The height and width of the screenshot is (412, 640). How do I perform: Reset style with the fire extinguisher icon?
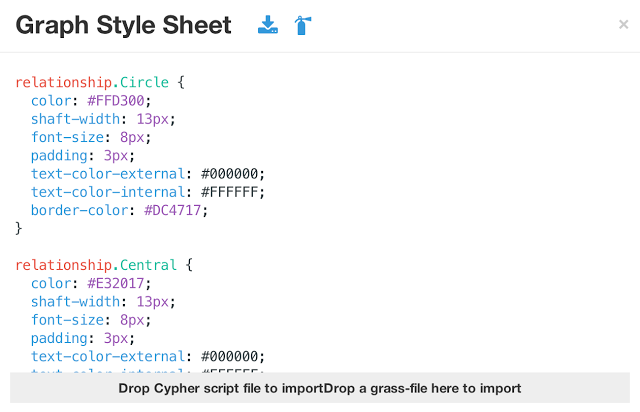(x=301, y=25)
